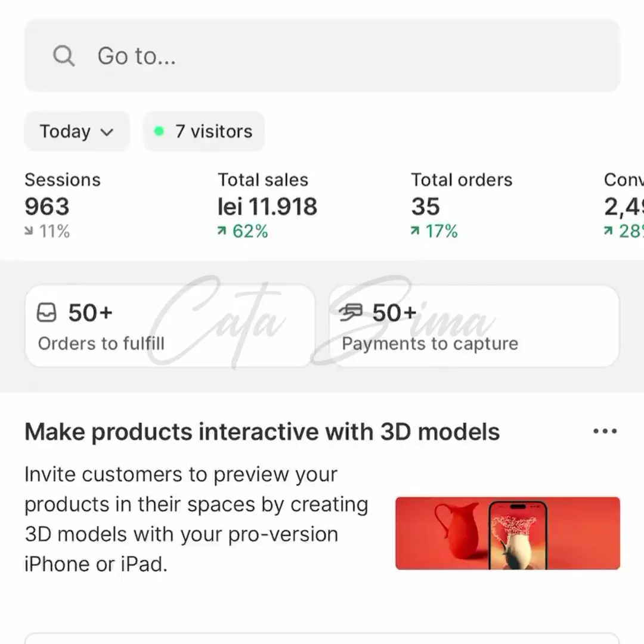Viewport: 644px width, 644px height.
Task: Click the green live visitors dot
Action: (159, 131)
